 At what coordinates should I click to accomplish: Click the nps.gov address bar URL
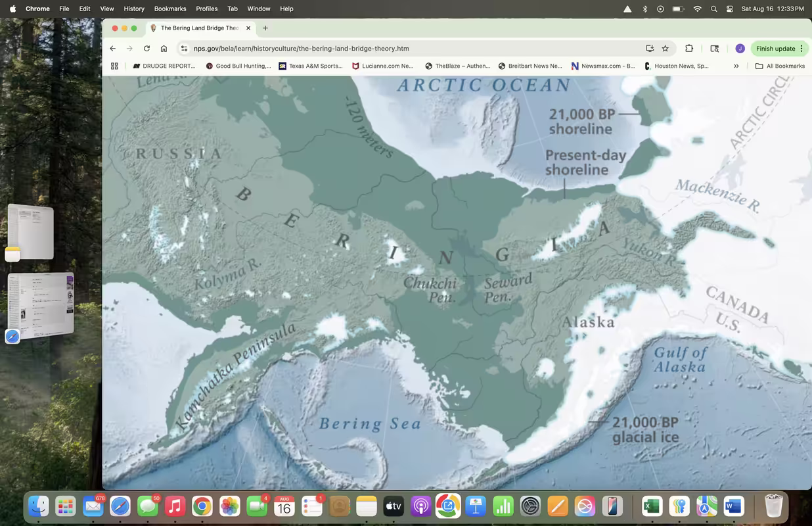[302, 49]
